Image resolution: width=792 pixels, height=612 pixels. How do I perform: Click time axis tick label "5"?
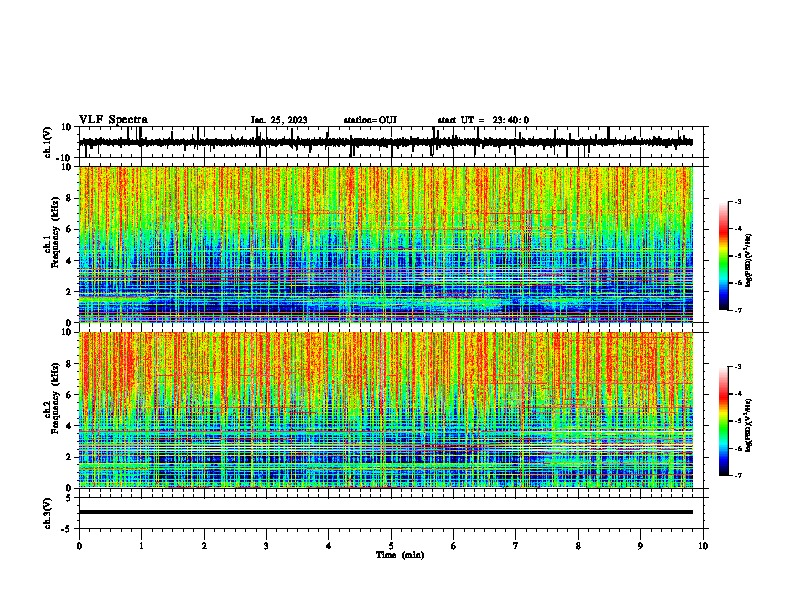[391, 546]
